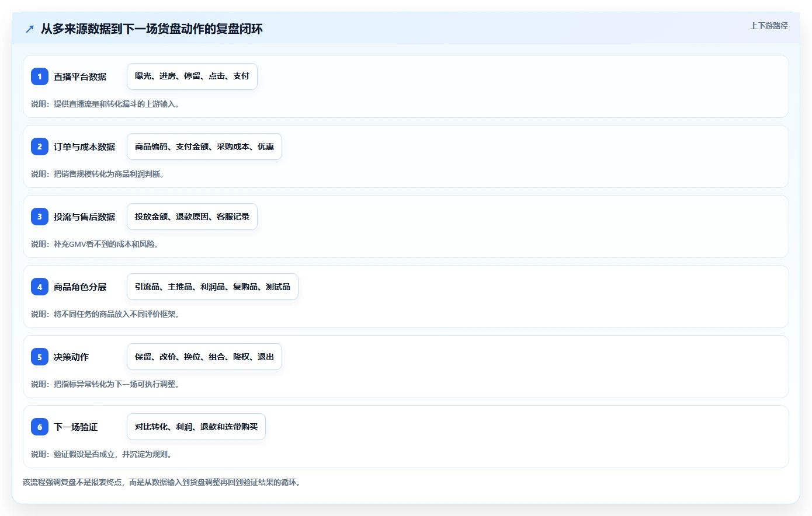Click step badge 2 for 订单与成本数据
Viewport: 812px width, 516px height.
click(40, 147)
